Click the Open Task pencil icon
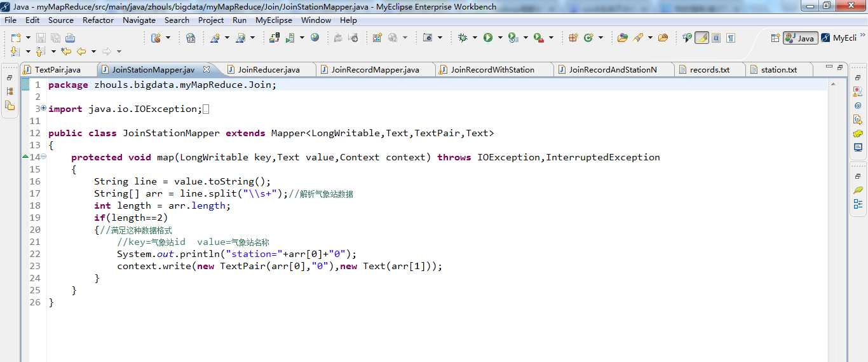This screenshot has height=362, width=868. click(663, 38)
